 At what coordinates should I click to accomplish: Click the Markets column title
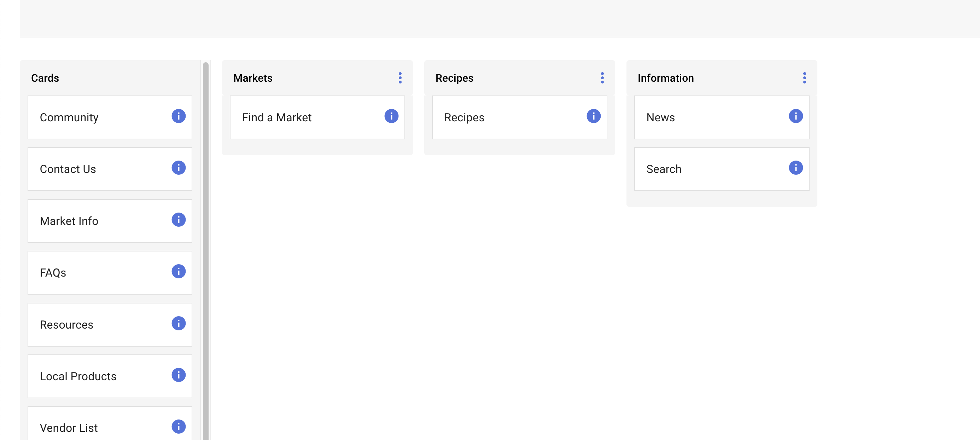click(253, 78)
